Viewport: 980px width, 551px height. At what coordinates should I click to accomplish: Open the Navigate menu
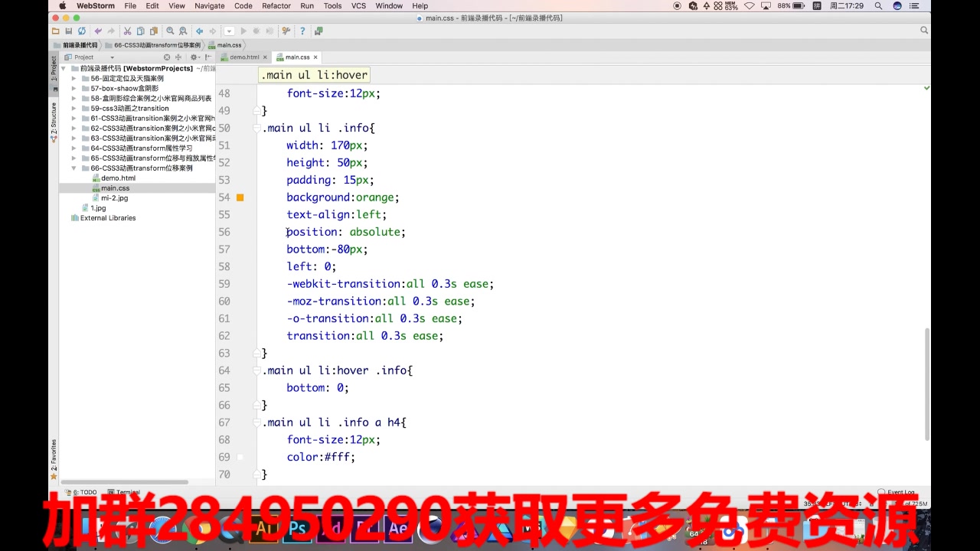pos(209,5)
